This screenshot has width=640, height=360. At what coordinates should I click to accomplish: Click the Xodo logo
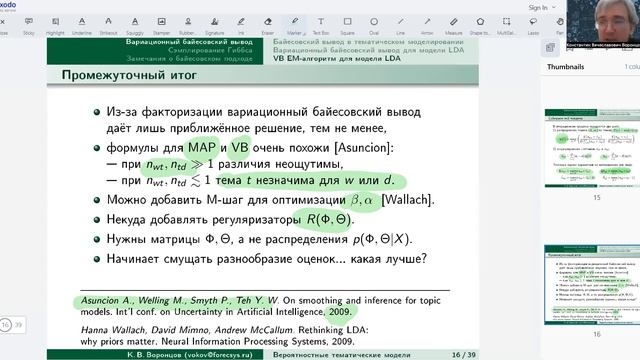point(8,5)
